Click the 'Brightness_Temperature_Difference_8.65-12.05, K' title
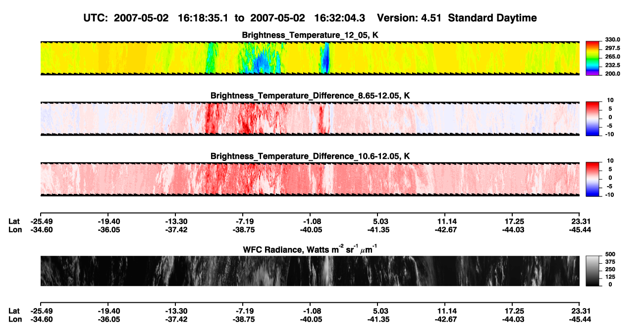 click(x=311, y=95)
